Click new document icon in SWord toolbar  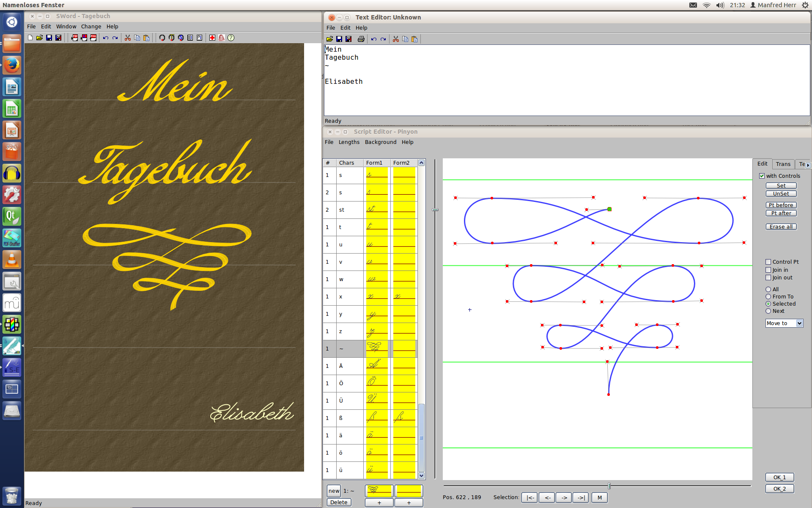pyautogui.click(x=30, y=38)
